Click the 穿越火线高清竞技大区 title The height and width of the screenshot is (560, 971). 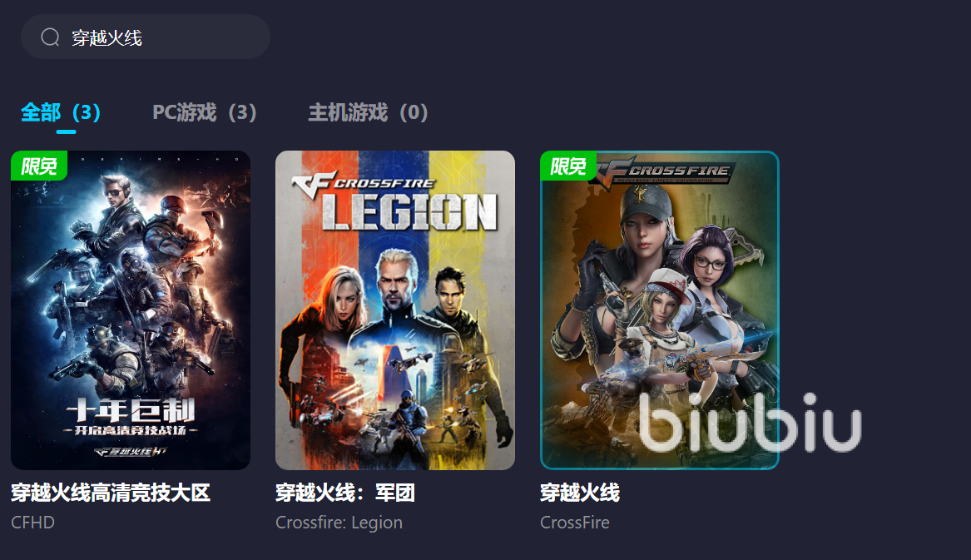point(111,493)
